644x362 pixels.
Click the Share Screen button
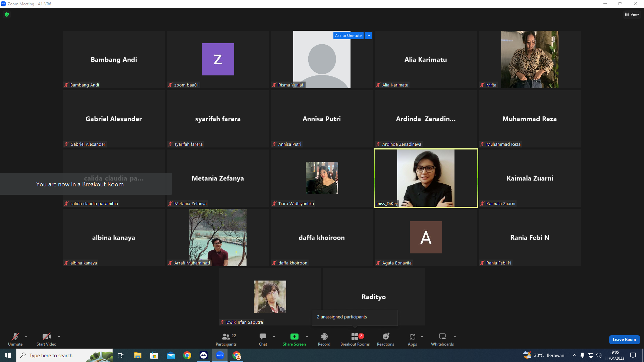coord(294,339)
